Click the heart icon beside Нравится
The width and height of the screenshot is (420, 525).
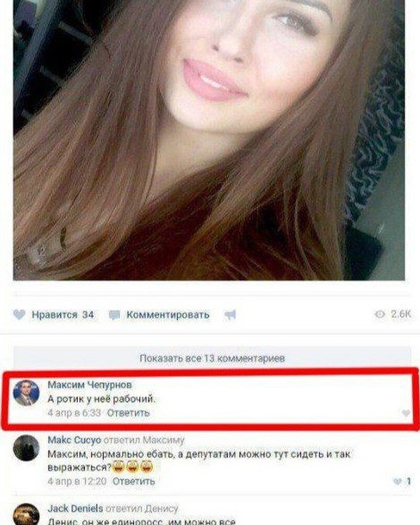coord(19,315)
